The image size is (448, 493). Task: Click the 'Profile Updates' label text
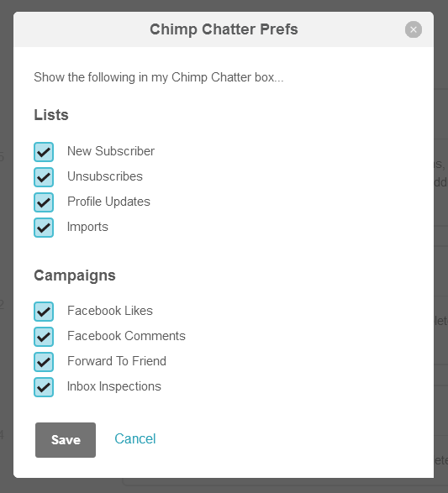[x=108, y=202]
